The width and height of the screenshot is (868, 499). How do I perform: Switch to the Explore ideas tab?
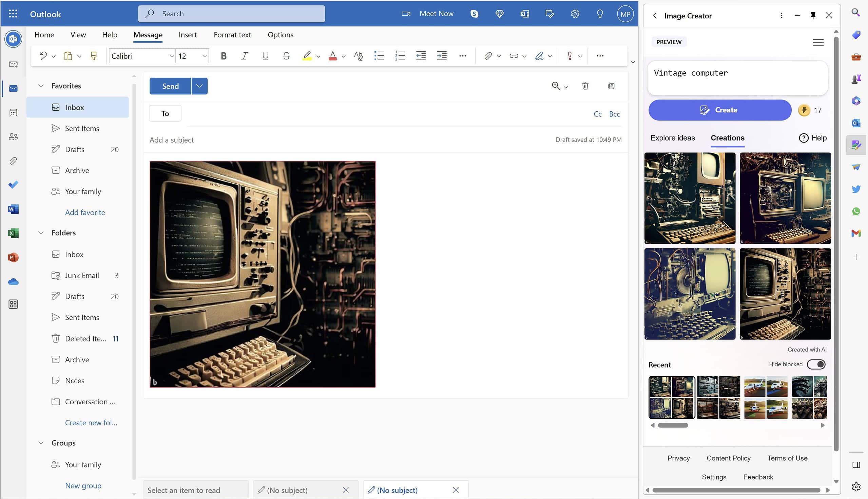pyautogui.click(x=672, y=137)
